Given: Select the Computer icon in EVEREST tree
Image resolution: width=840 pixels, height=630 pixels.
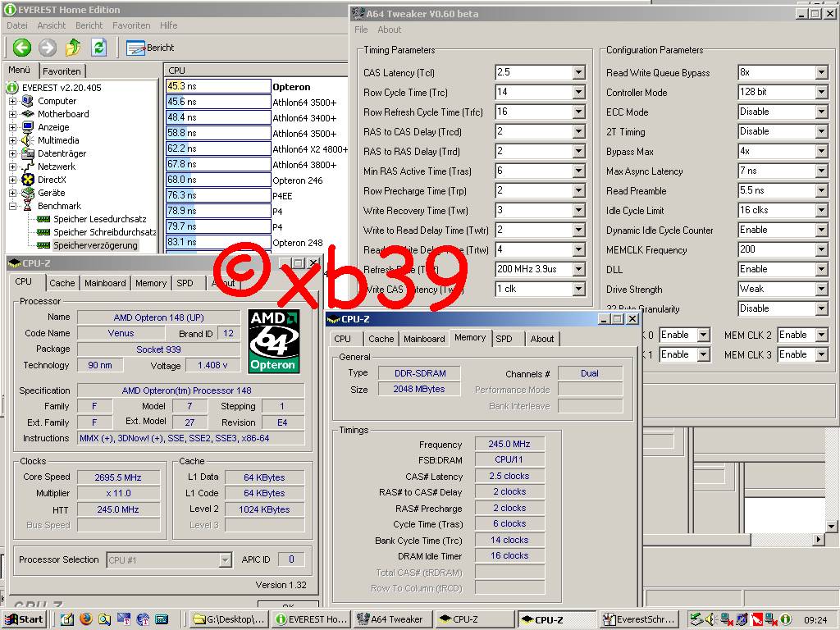Looking at the screenshot, I should click(x=27, y=101).
